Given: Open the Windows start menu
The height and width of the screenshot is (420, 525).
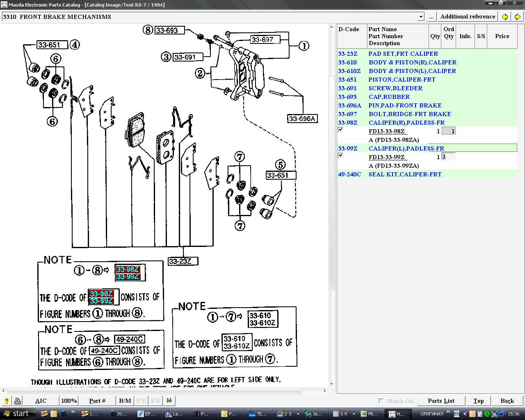Looking at the screenshot, I should (16, 413).
